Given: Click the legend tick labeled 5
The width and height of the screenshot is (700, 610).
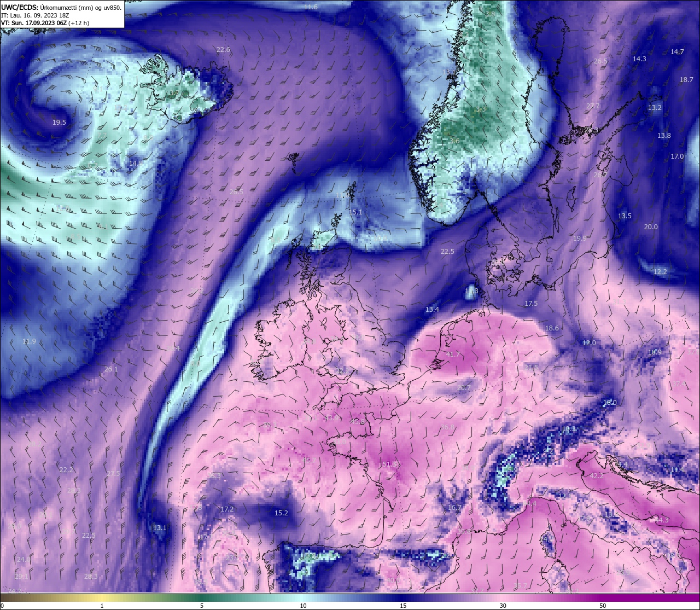Looking at the screenshot, I should click(x=202, y=606).
